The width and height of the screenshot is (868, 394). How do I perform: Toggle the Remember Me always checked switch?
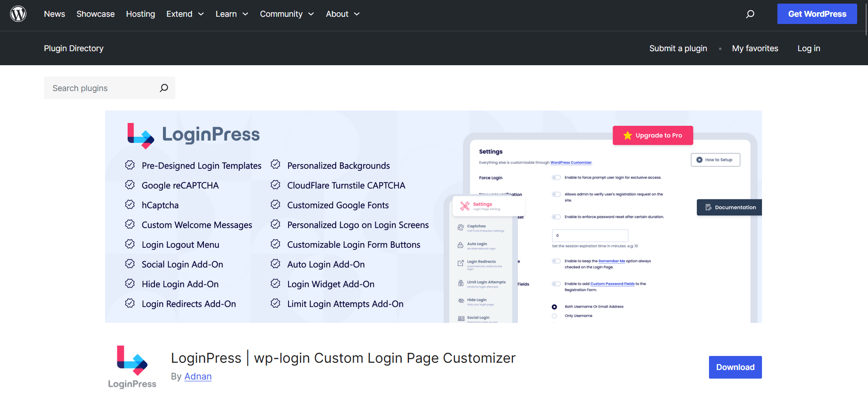pyautogui.click(x=556, y=261)
